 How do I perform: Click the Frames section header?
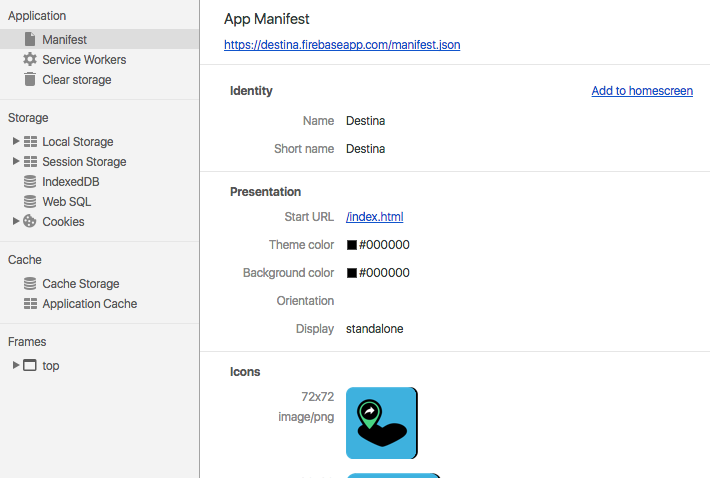pyautogui.click(x=27, y=342)
